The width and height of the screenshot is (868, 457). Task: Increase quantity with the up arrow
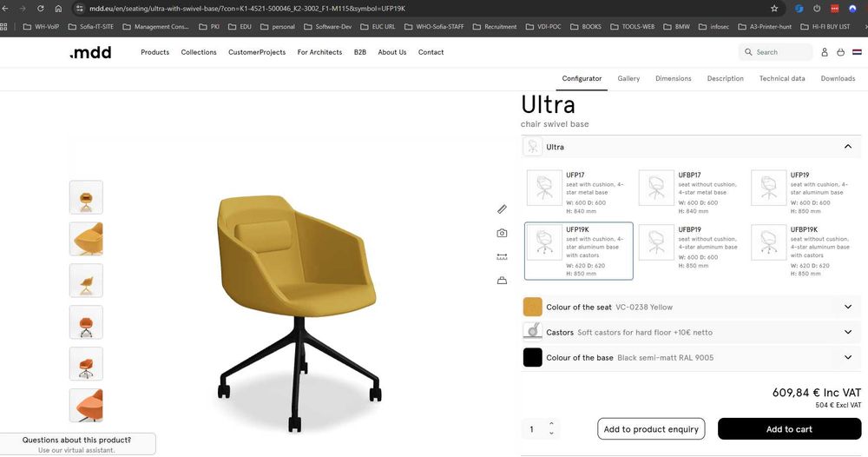click(551, 424)
